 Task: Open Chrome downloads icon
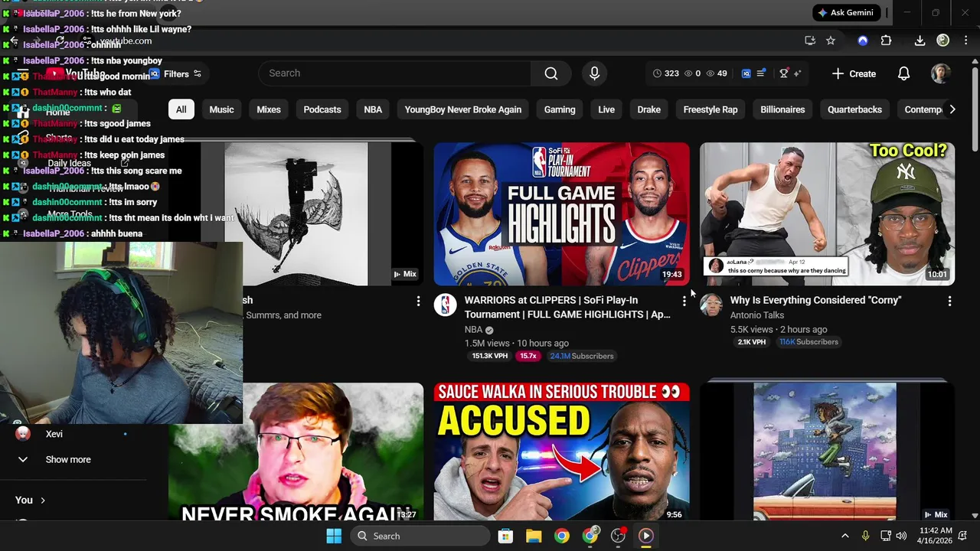click(x=920, y=41)
